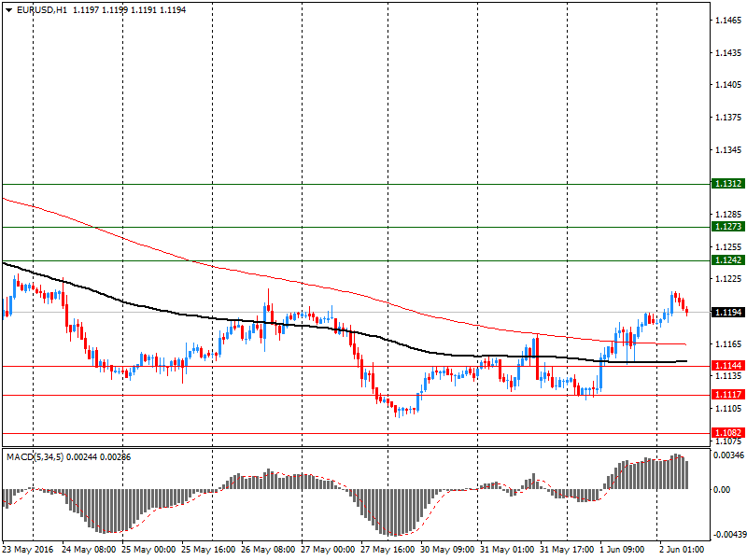Open the chart menu triangle beside EURUSD,H1
747x560 pixels.
pyautogui.click(x=9, y=10)
